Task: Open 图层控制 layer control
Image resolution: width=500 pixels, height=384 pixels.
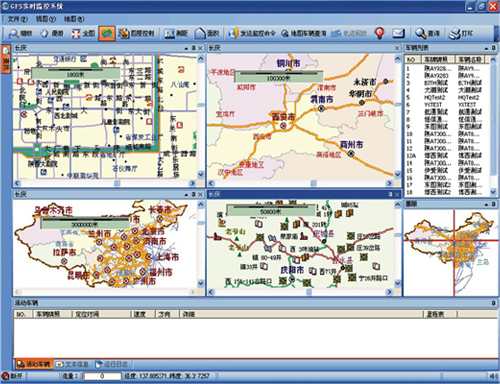Action: point(137,33)
